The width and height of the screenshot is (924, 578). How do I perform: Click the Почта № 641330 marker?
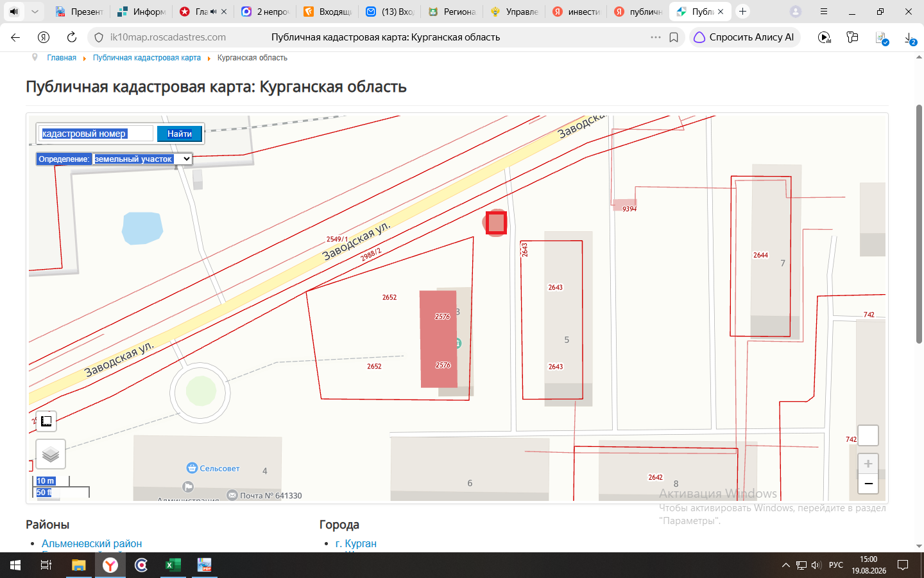[232, 495]
